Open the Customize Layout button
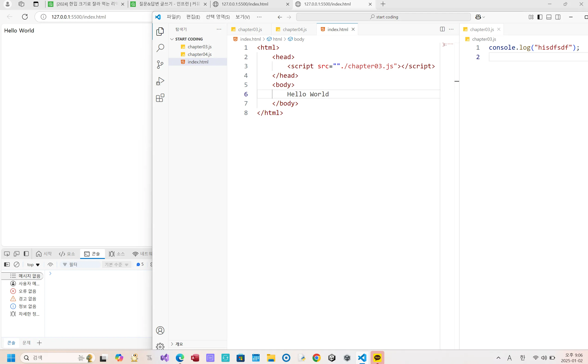Image resolution: width=588 pixels, height=364 pixels. point(531,17)
